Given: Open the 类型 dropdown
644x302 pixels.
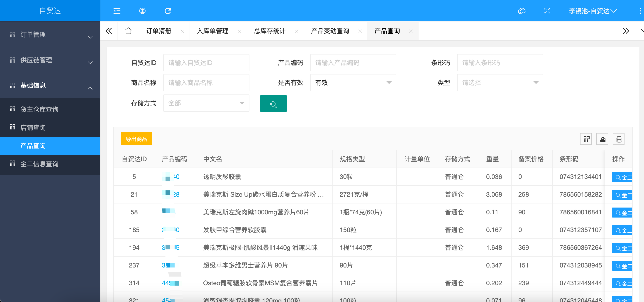Looking at the screenshot, I should coord(500,83).
